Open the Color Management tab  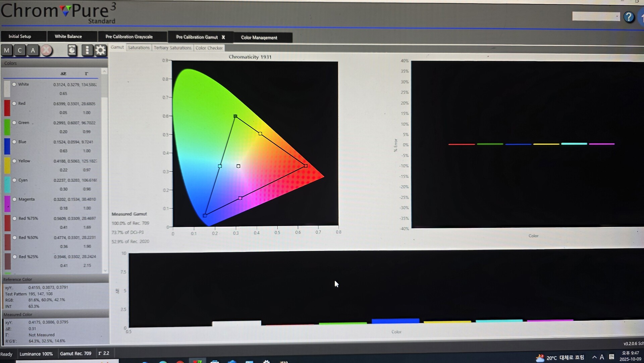pyautogui.click(x=259, y=38)
